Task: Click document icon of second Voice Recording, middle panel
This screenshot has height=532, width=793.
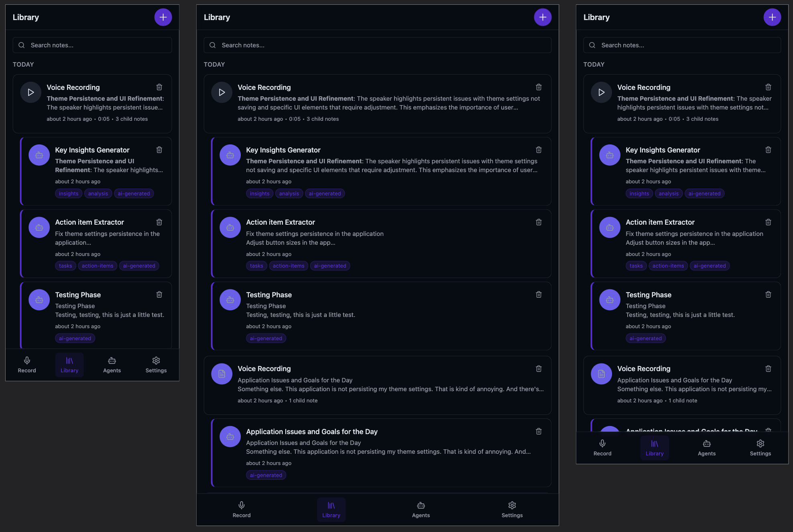Action: (x=222, y=374)
